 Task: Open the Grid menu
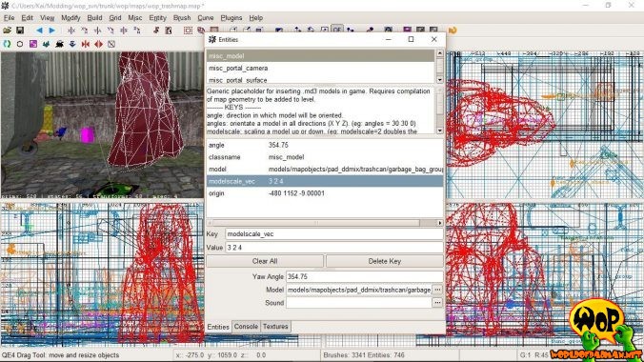click(x=115, y=18)
